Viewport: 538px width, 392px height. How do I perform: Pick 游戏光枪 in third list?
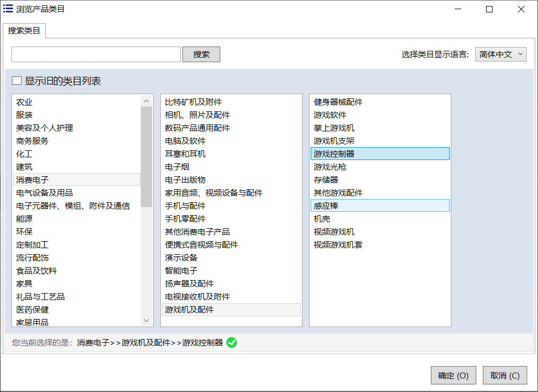[x=380, y=167]
